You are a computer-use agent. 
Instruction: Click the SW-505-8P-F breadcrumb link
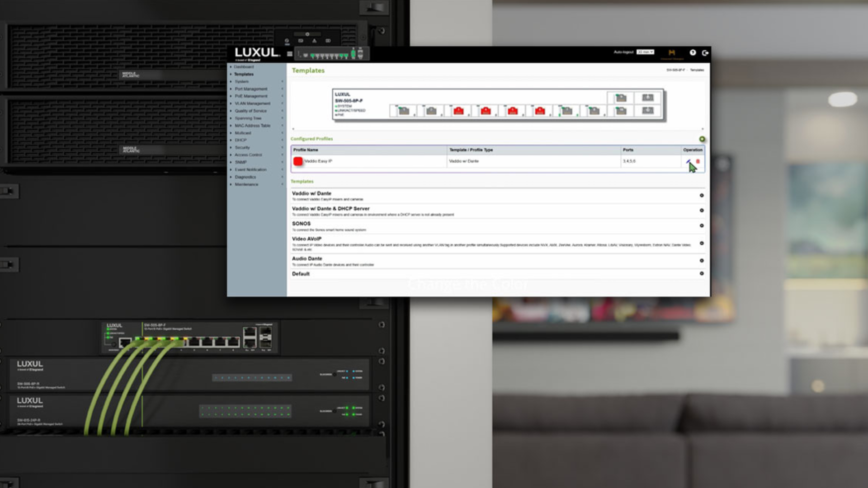point(675,70)
